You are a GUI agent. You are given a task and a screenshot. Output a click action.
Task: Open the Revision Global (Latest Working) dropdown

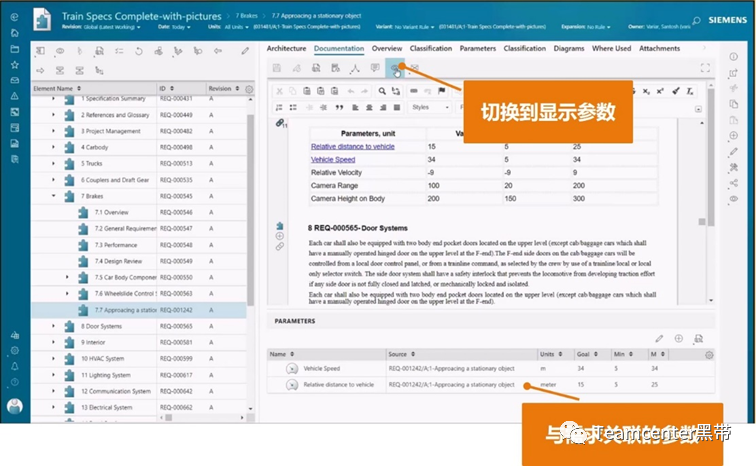101,27
